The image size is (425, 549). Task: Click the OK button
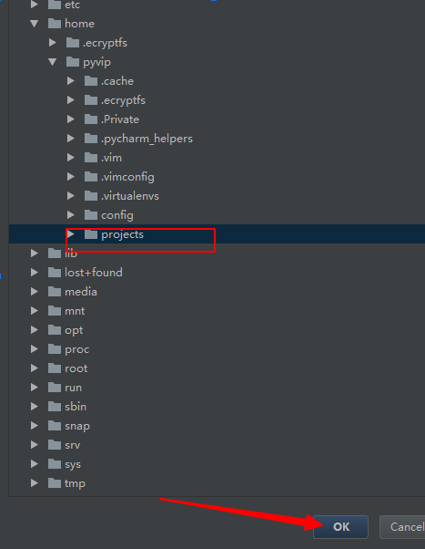341,527
